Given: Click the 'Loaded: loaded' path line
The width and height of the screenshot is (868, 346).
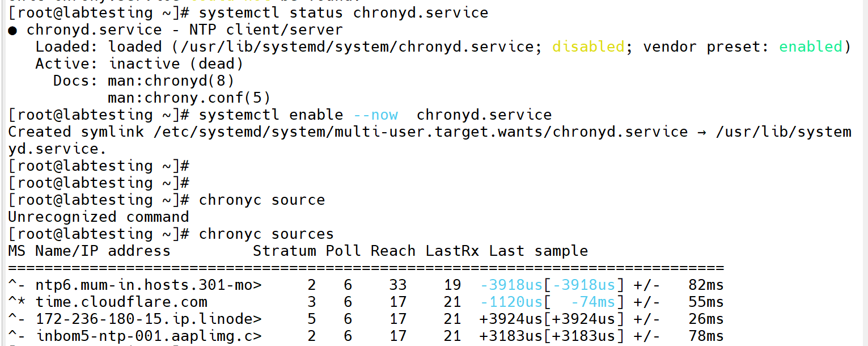Looking at the screenshot, I should (x=443, y=47).
